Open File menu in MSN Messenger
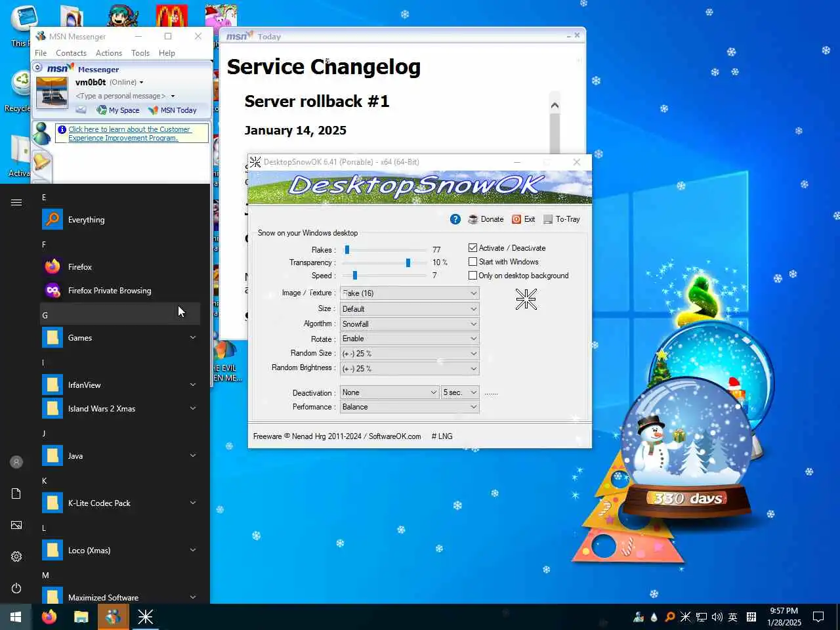840x630 pixels. 41,53
